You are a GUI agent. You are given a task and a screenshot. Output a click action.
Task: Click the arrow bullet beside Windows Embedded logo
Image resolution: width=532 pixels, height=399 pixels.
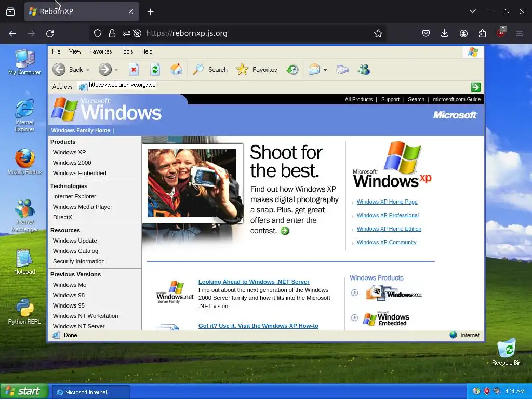pyautogui.click(x=354, y=317)
